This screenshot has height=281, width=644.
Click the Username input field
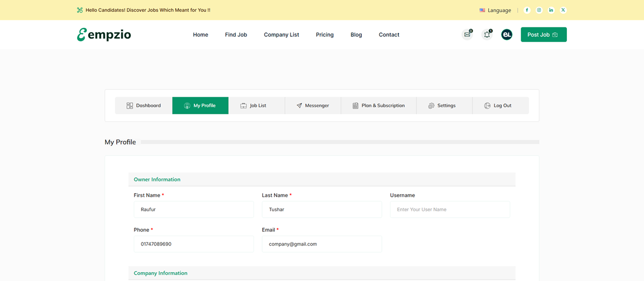[x=450, y=209]
